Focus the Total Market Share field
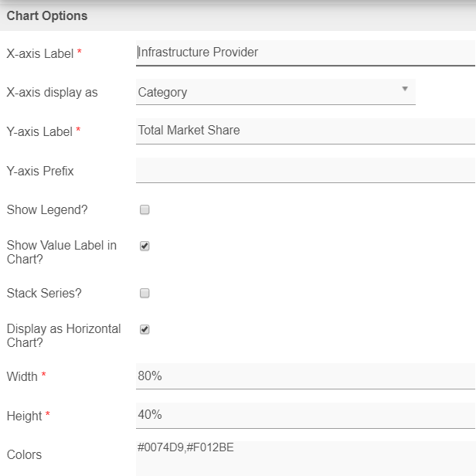The height and width of the screenshot is (476, 476). 305,131
